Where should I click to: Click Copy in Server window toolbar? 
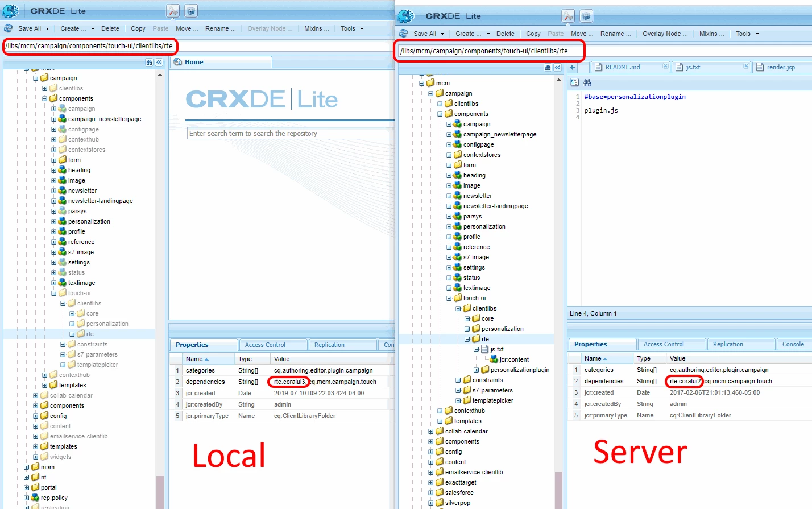coord(533,34)
